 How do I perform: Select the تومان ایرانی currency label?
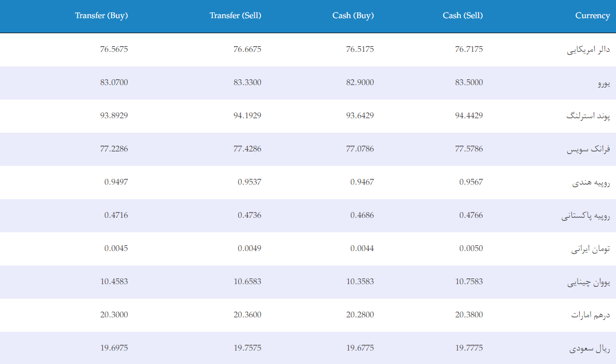click(591, 249)
